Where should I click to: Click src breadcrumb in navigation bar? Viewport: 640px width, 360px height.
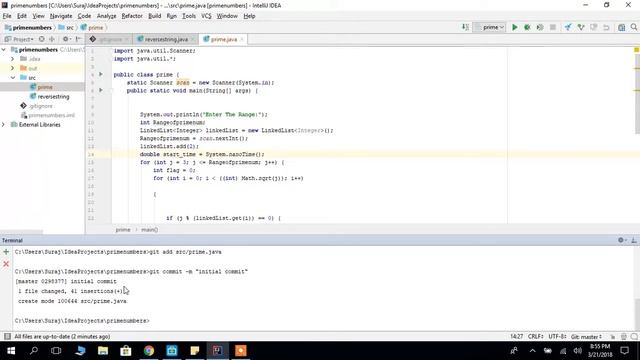coord(70,27)
